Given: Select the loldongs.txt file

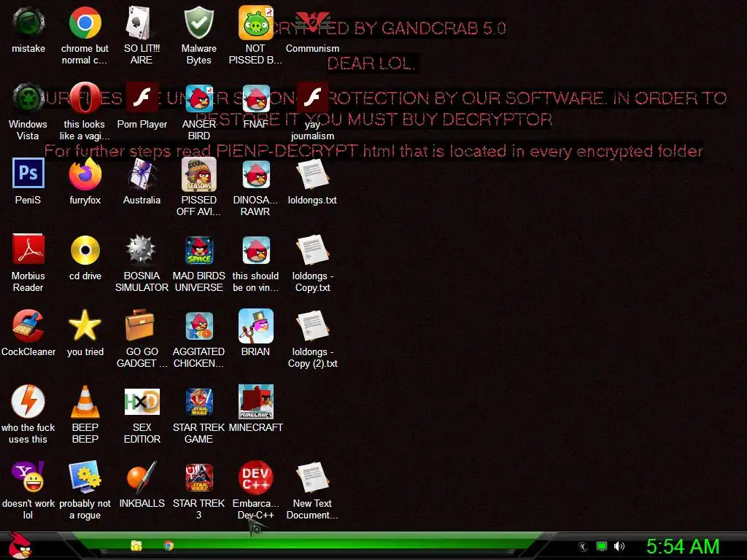Looking at the screenshot, I should click(312, 174).
